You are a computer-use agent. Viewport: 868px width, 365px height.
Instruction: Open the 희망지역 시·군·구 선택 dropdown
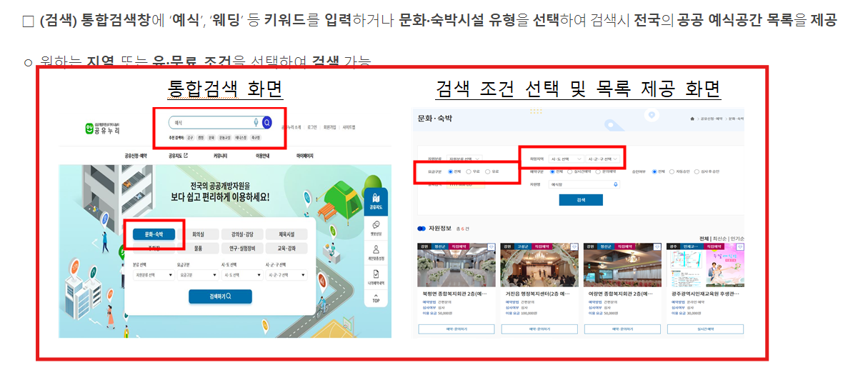click(602, 159)
